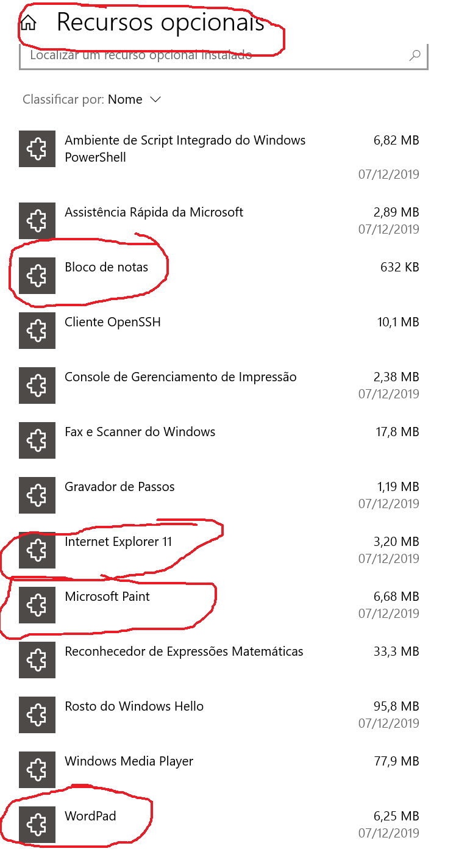
Task: Click the chevron next to Nome
Action: (x=155, y=99)
